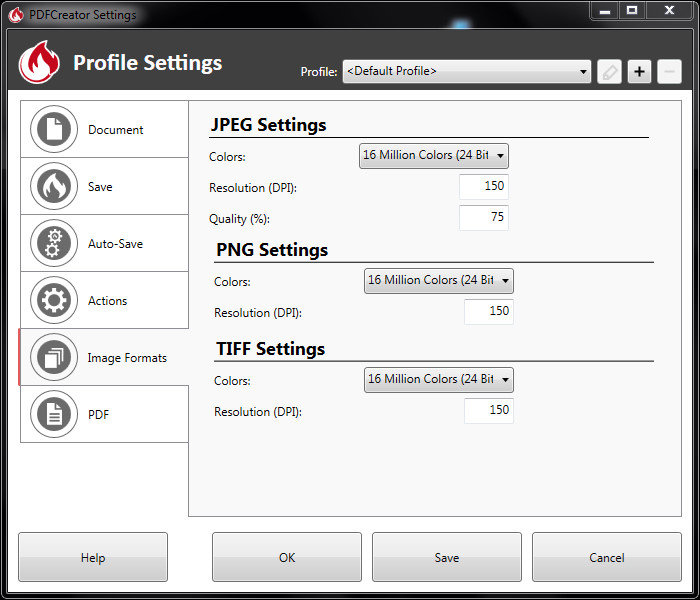Click the TIFF Settings heading

tap(271, 349)
